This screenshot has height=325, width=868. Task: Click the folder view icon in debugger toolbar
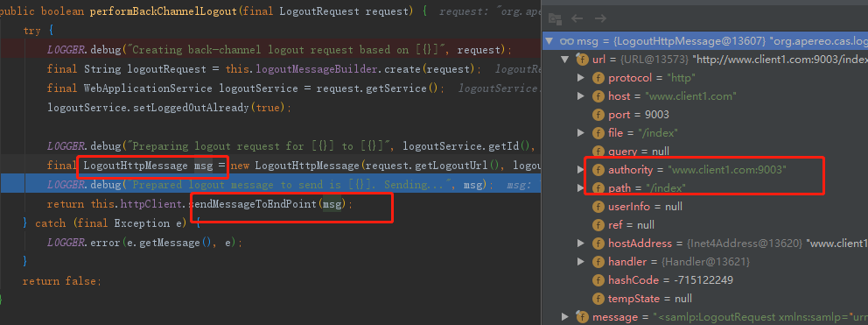coord(555,19)
